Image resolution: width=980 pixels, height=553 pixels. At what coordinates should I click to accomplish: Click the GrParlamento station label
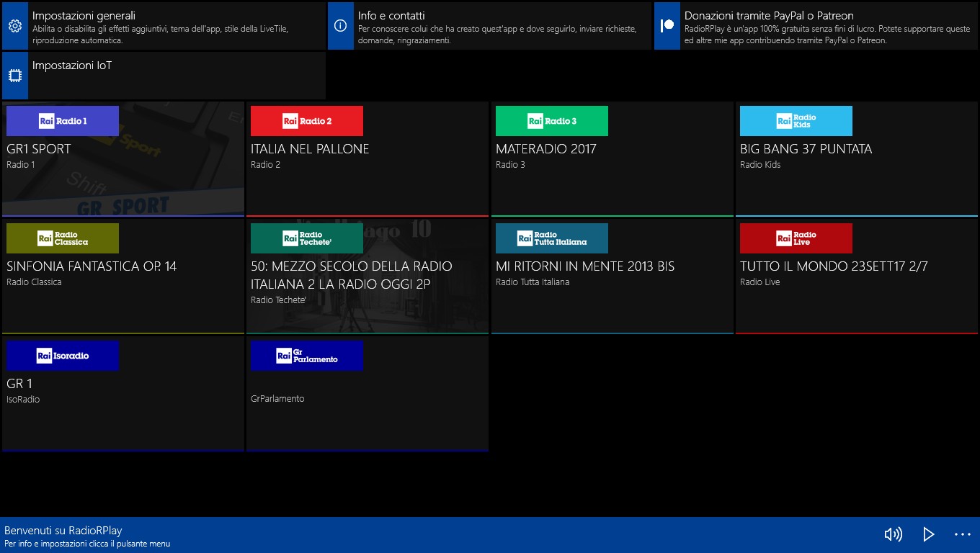[277, 399]
